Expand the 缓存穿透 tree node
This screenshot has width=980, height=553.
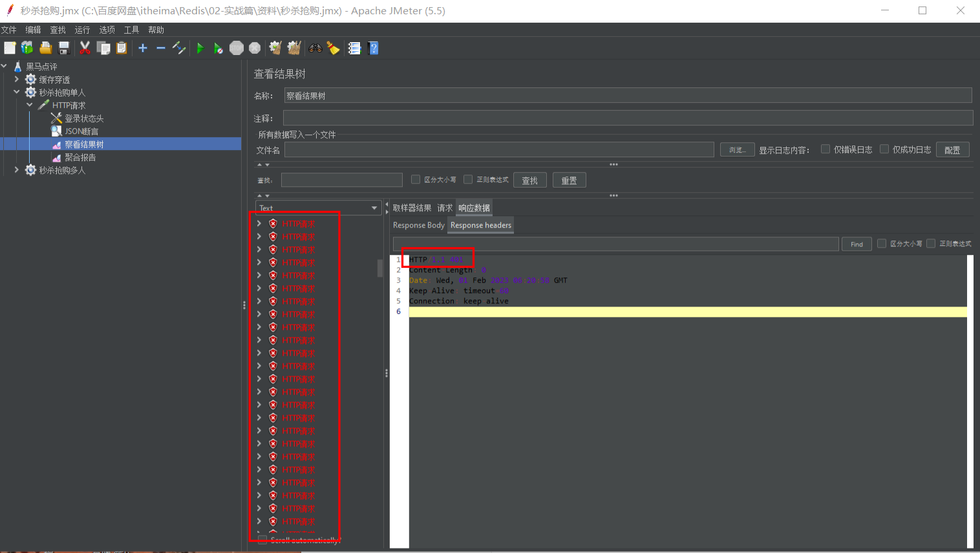(x=17, y=79)
